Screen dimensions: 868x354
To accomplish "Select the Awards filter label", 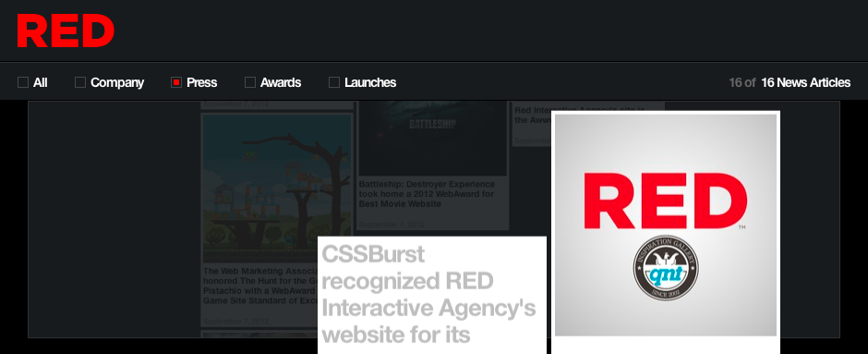I will tap(281, 82).
